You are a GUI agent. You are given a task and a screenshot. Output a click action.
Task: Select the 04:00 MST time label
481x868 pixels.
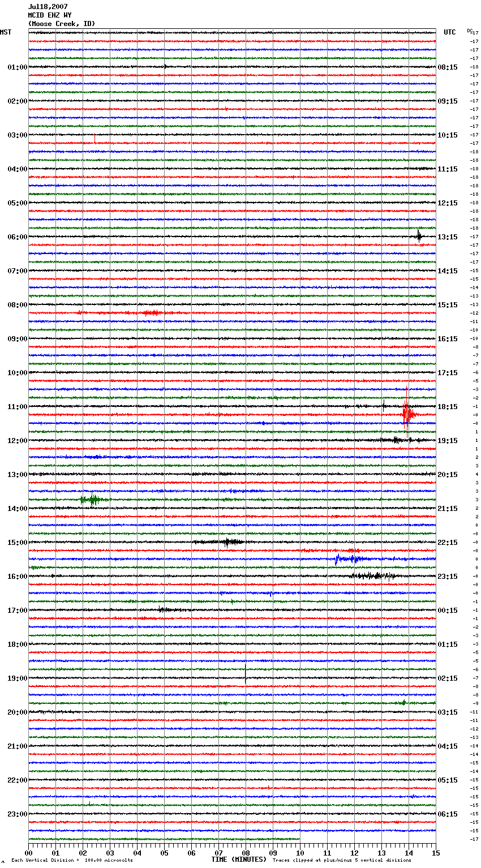[18, 169]
